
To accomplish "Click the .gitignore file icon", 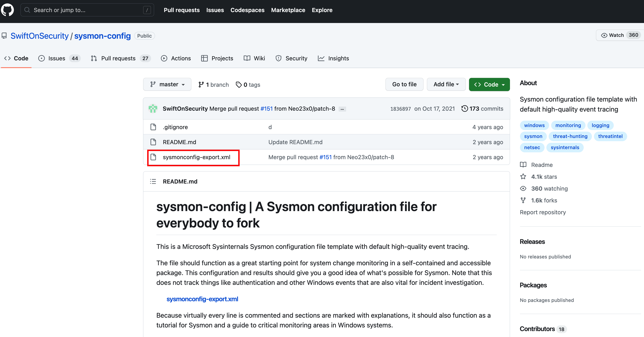I will coord(153,127).
